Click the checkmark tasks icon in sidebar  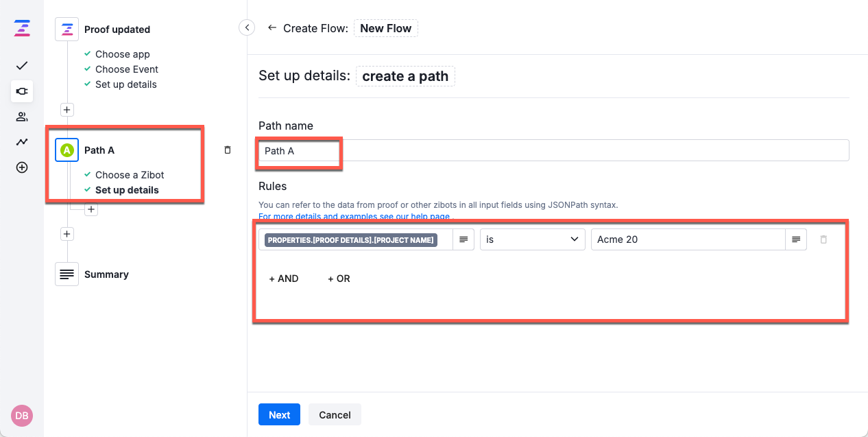(21, 65)
